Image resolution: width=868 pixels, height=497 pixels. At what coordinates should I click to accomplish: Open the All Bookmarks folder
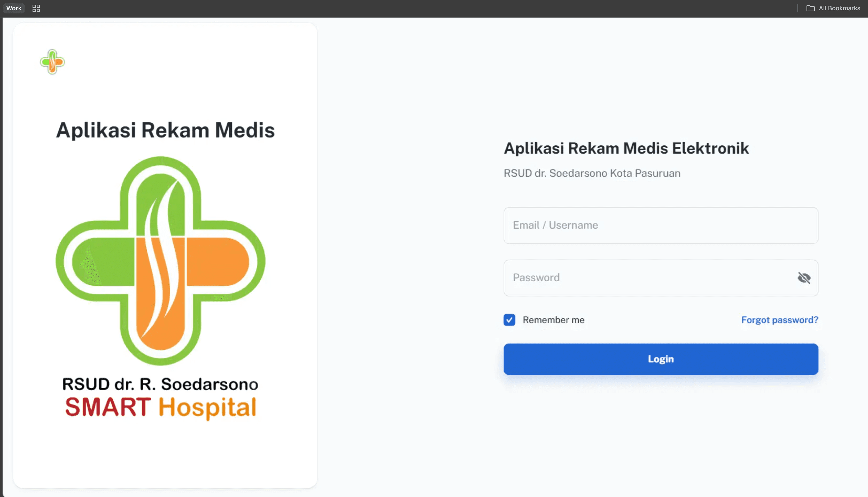click(x=833, y=8)
